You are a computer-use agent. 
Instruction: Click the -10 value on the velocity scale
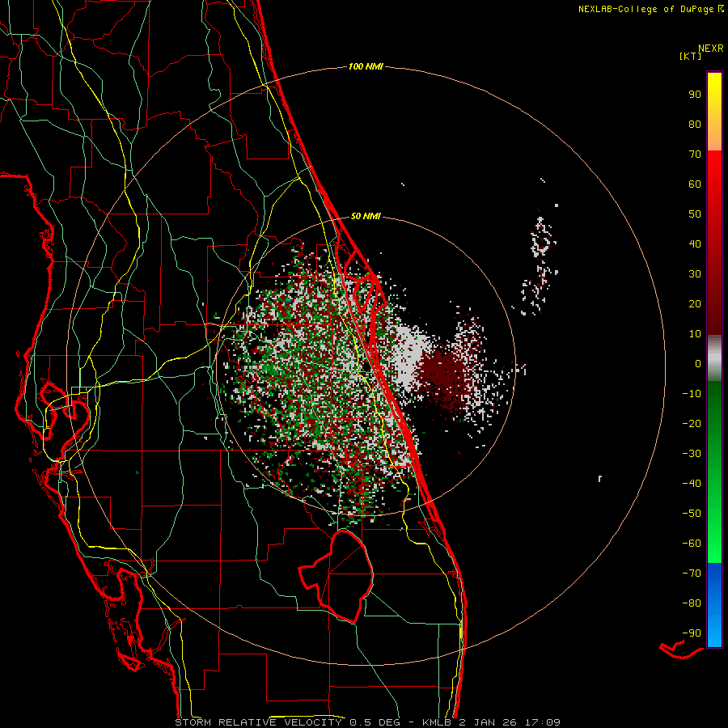click(692, 394)
